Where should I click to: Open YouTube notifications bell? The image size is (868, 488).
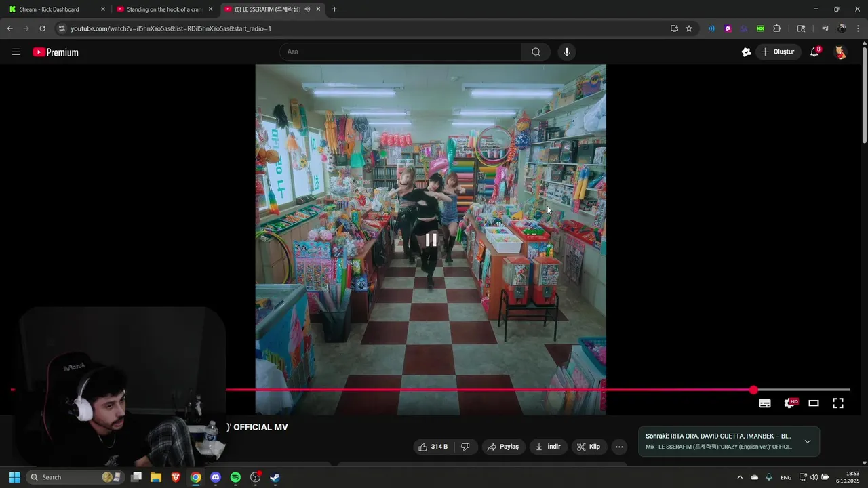click(x=815, y=52)
